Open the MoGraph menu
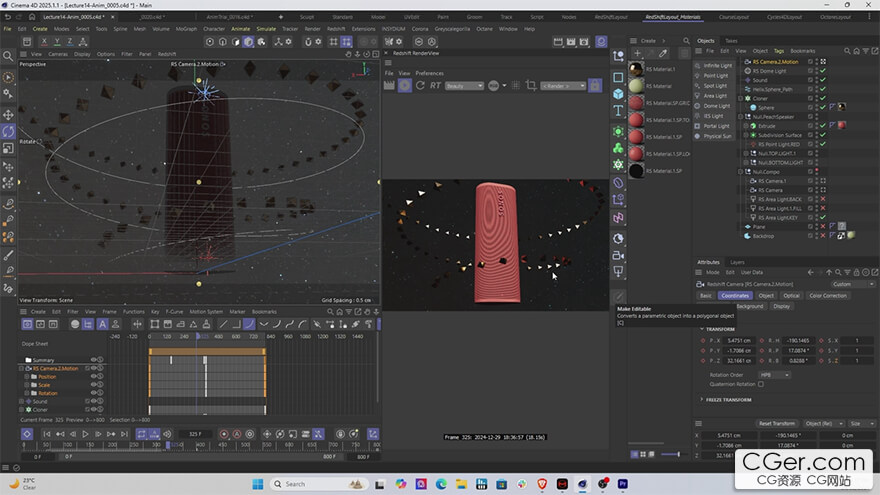Image resolution: width=880 pixels, height=495 pixels. click(186, 29)
